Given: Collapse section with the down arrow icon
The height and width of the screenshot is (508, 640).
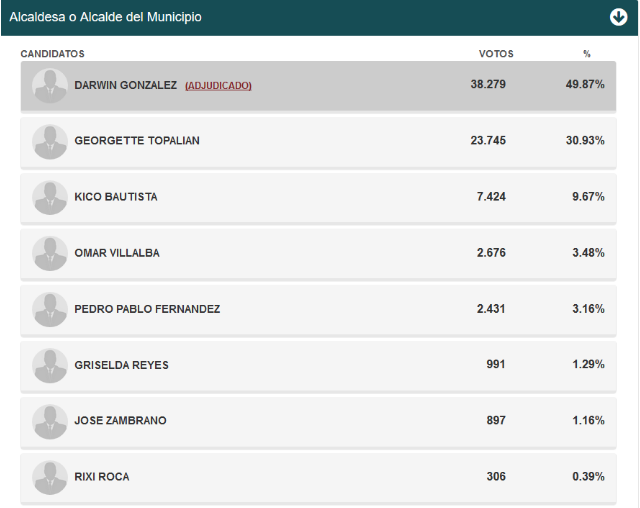Looking at the screenshot, I should point(618,17).
